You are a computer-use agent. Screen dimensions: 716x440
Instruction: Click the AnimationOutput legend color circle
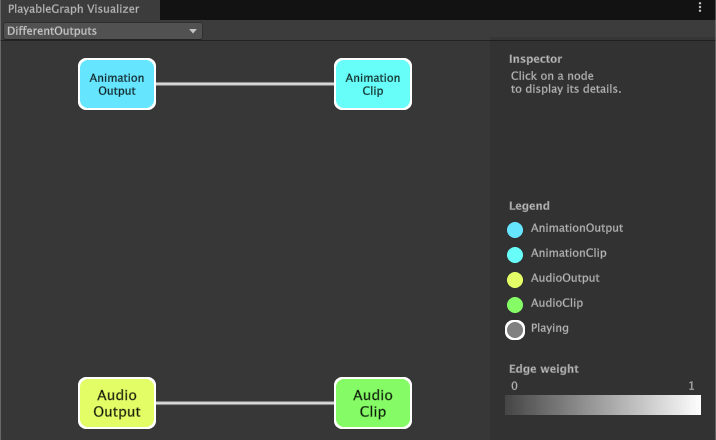515,230
